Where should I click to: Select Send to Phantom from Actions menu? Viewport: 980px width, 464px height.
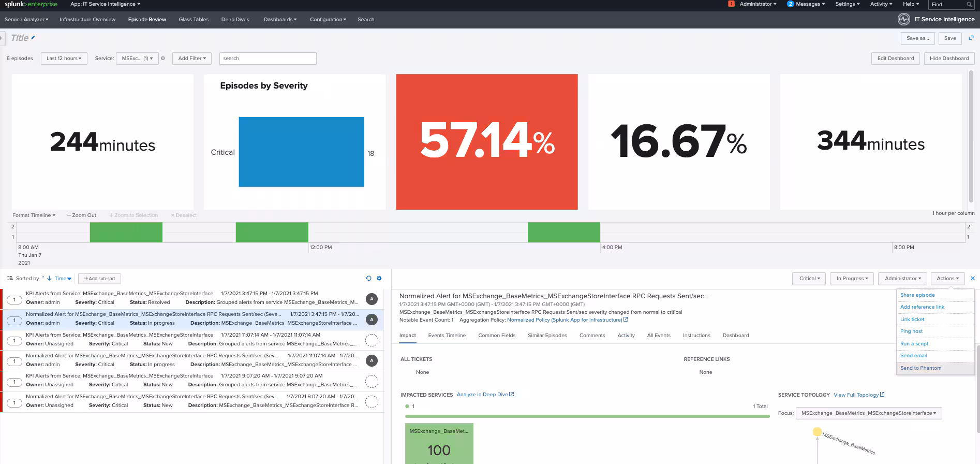tap(920, 368)
